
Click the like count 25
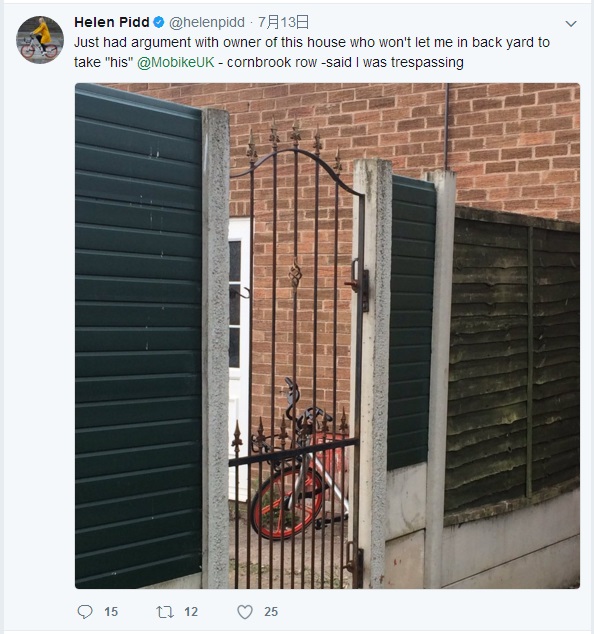[271, 612]
